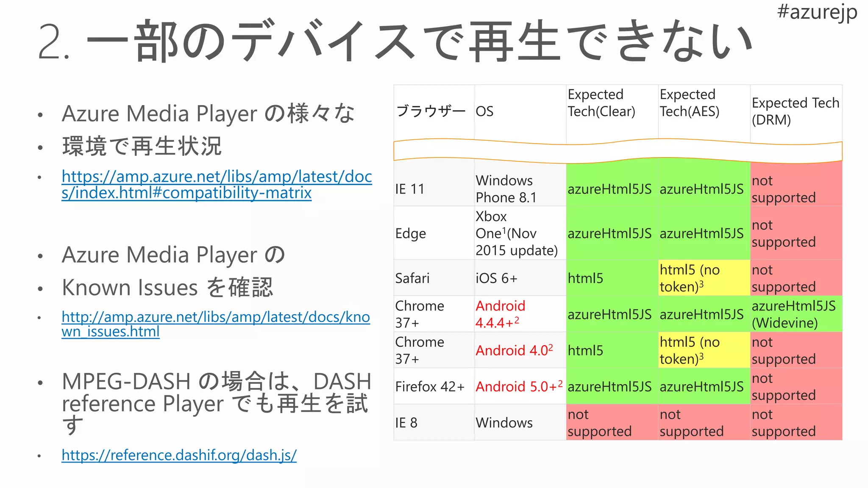Click 'Xbox One (Nov 2015 update)' cell
Viewport: 868px width, 488px height.
520,233
